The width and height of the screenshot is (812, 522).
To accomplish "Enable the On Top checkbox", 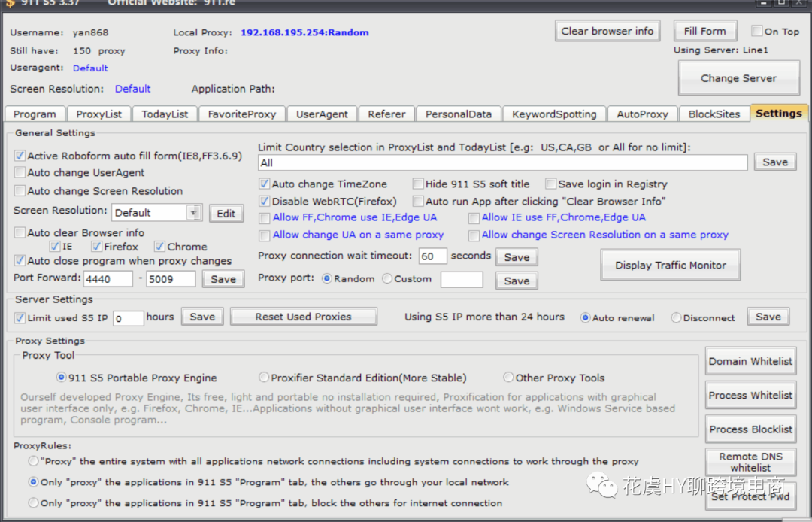I will point(757,32).
